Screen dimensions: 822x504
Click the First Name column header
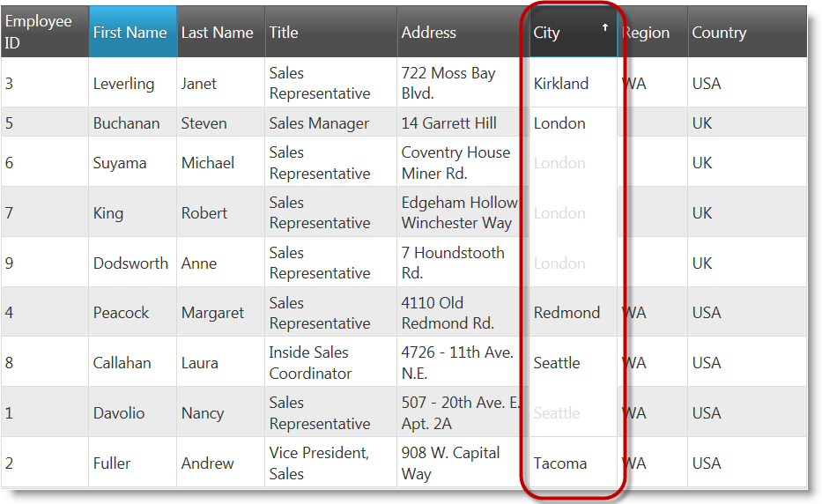[130, 33]
